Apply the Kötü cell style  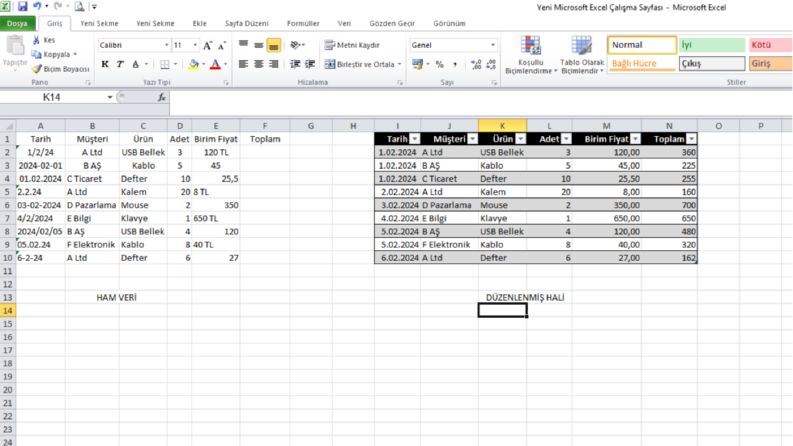click(x=771, y=45)
